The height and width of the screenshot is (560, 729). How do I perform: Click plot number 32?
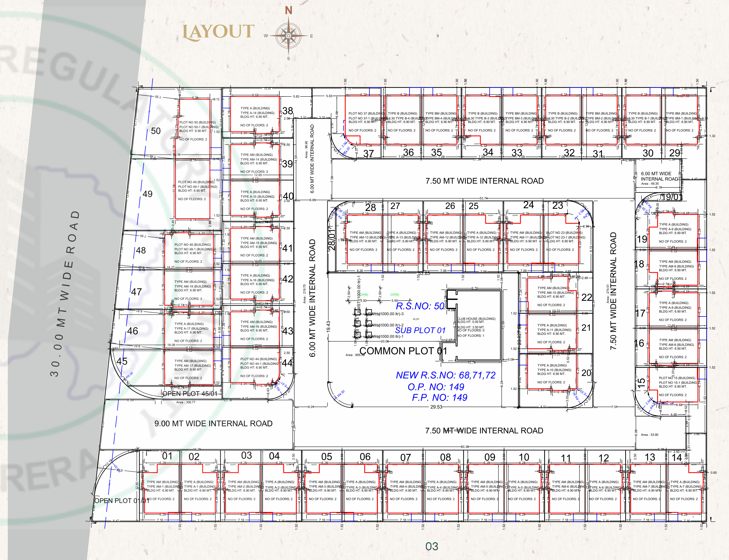pos(569,153)
